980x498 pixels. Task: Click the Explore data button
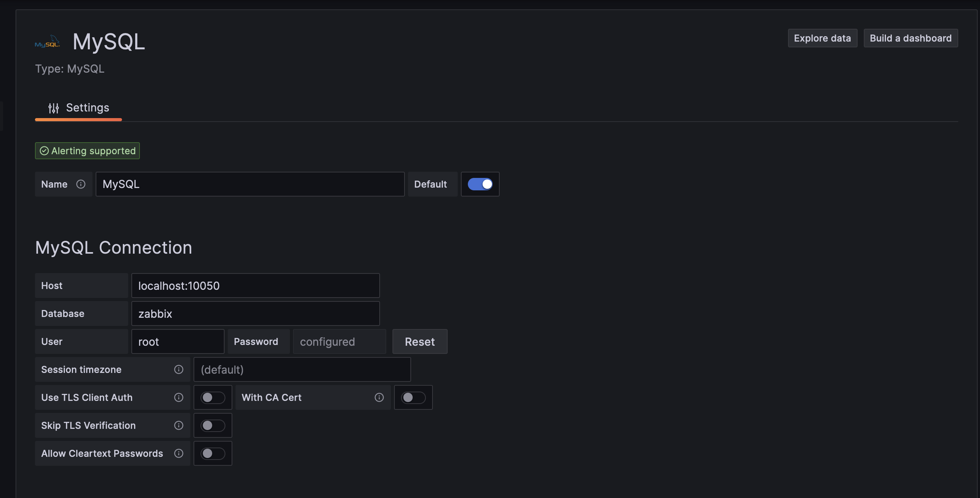[x=822, y=38]
